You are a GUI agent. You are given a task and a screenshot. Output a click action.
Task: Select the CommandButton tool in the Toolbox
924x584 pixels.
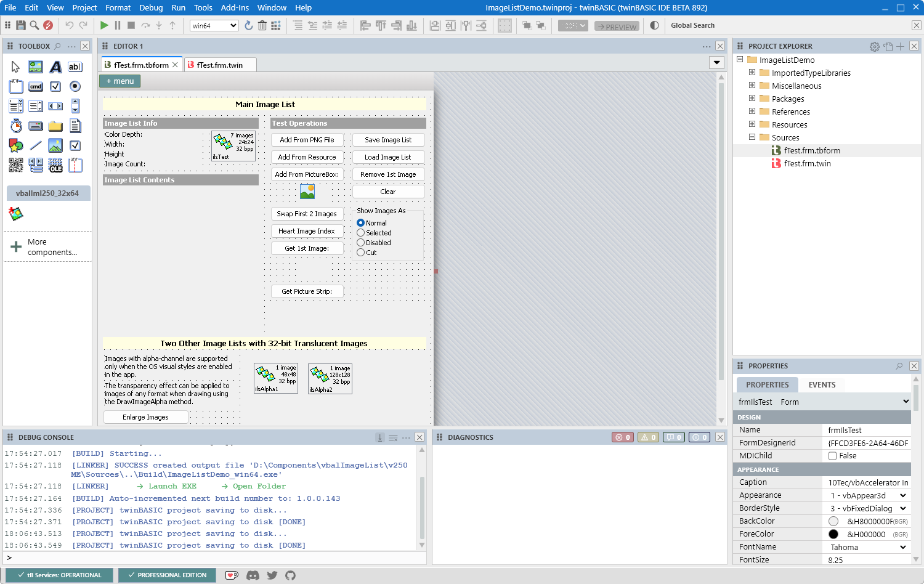tap(36, 86)
